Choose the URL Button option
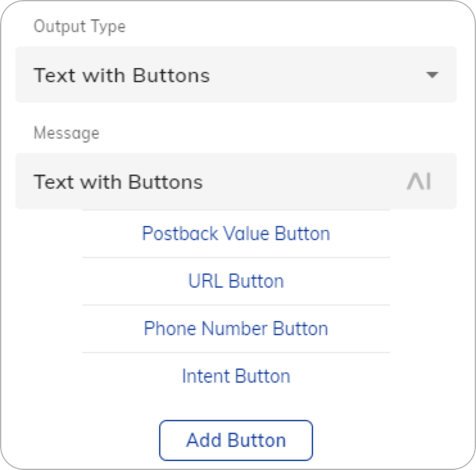The image size is (476, 470). pyautogui.click(x=236, y=281)
